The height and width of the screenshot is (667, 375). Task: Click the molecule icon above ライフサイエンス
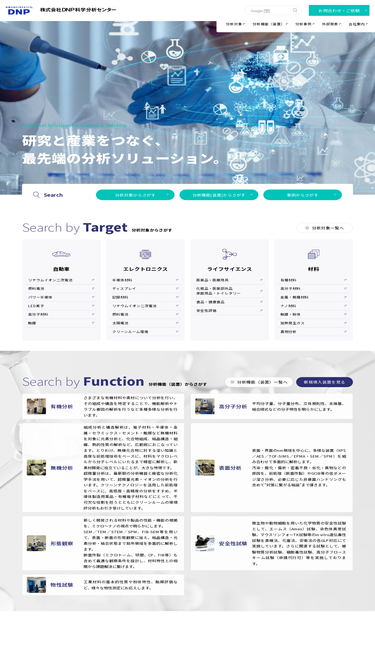[x=229, y=254]
